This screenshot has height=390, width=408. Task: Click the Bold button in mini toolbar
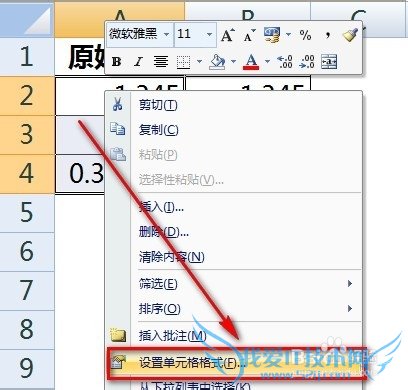pyautogui.click(x=116, y=62)
